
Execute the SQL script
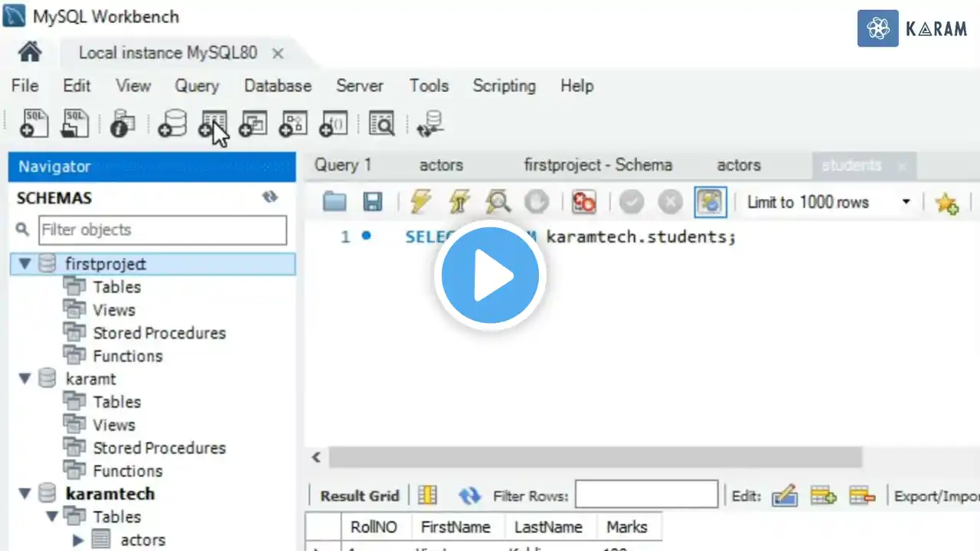[x=420, y=202]
